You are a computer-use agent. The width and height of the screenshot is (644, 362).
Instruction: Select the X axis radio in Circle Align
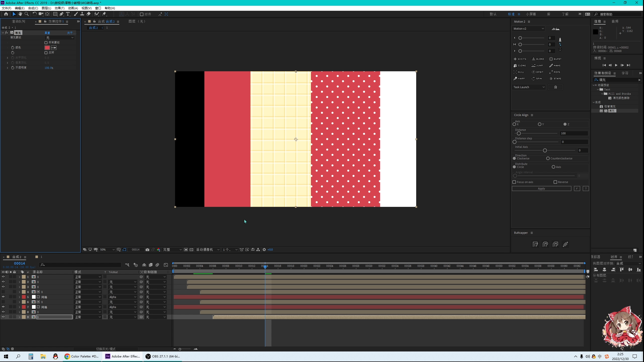[x=514, y=124]
